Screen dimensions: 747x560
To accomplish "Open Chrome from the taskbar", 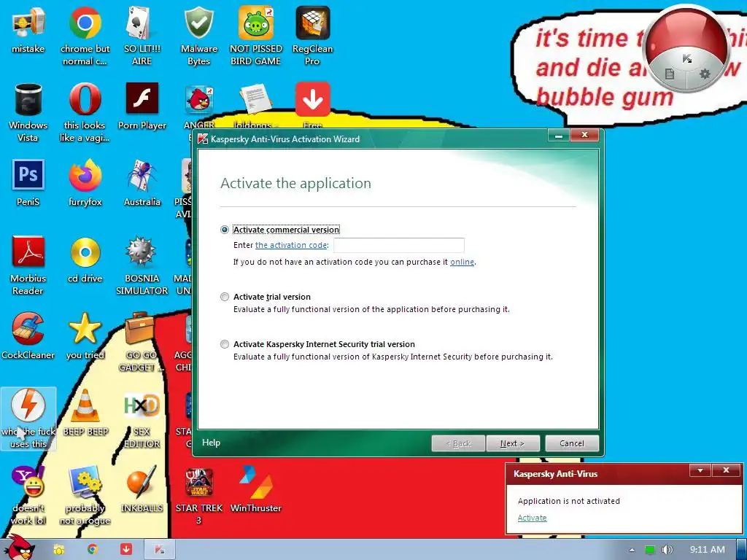I will click(93, 549).
